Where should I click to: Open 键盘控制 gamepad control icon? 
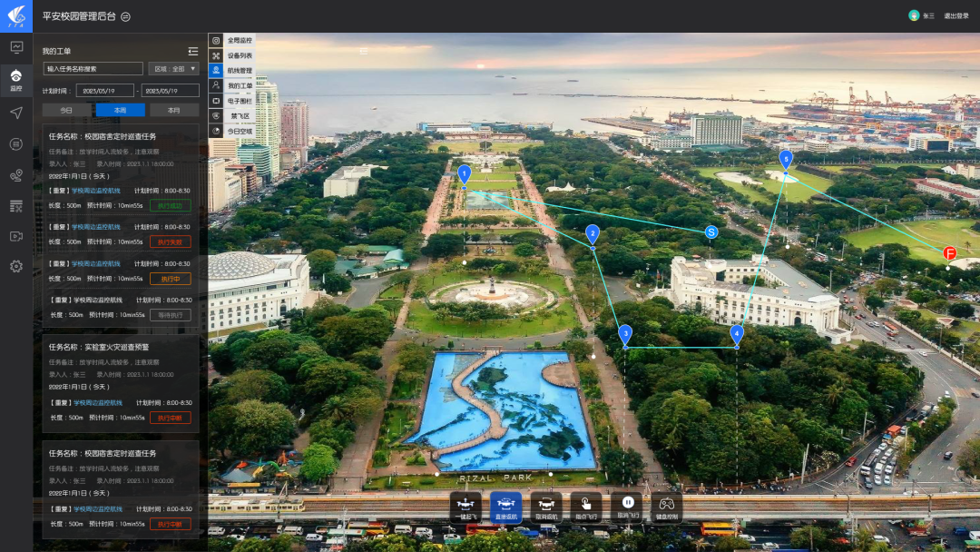tap(666, 505)
